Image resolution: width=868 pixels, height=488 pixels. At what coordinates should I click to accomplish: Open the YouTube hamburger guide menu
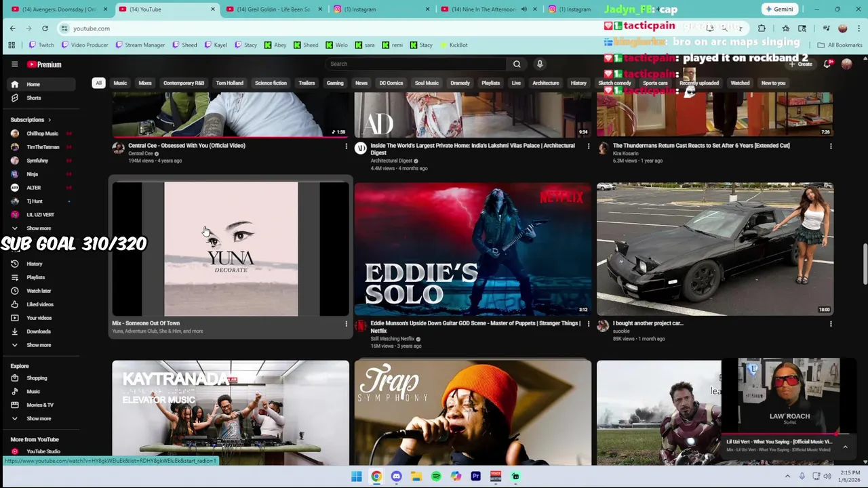tap(14, 64)
